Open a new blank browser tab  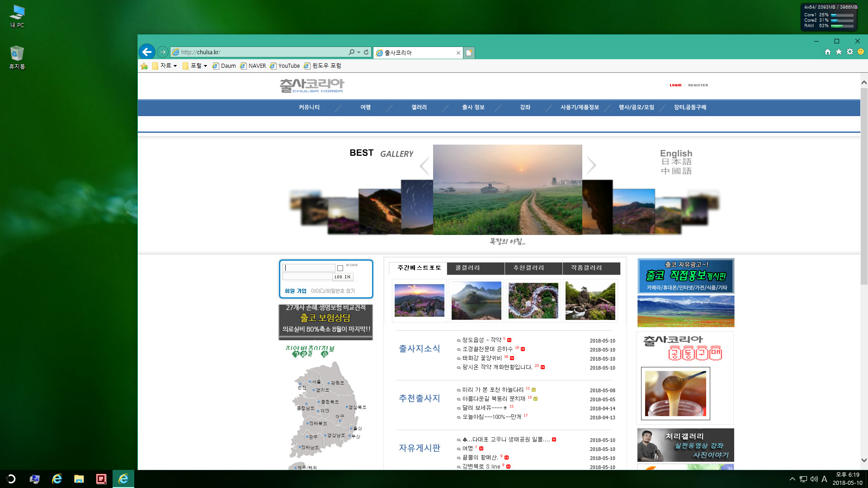(x=469, y=53)
